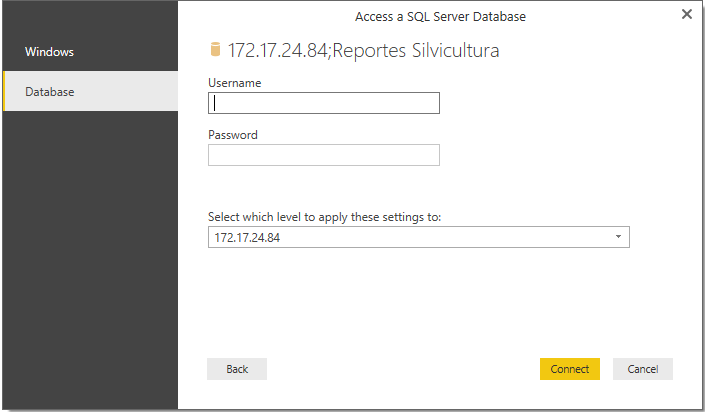Click the yellow Connect button

tap(570, 369)
